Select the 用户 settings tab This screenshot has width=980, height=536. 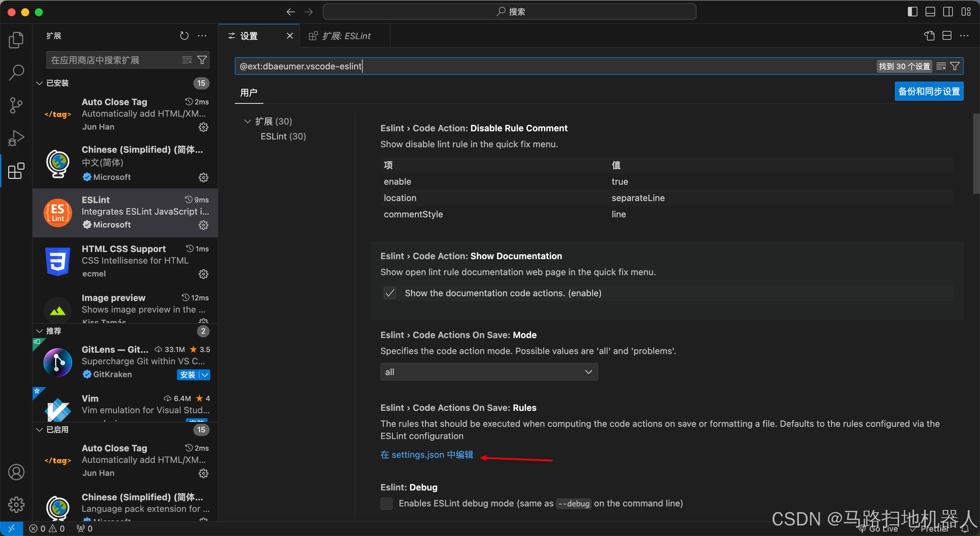[249, 93]
